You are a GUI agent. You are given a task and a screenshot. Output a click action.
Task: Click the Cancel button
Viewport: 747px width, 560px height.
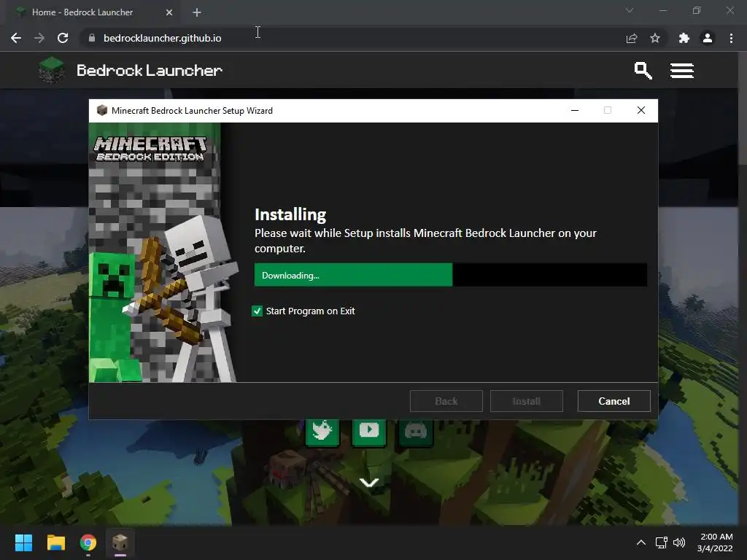[614, 401]
